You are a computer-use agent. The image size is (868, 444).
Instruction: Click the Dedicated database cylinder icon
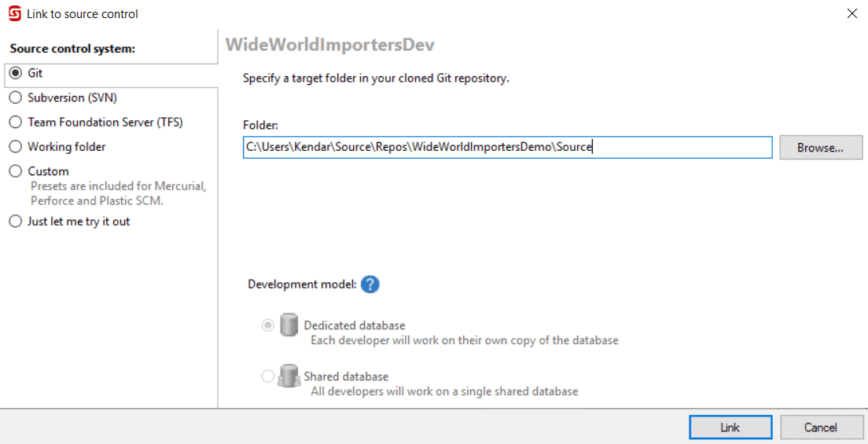tap(289, 325)
